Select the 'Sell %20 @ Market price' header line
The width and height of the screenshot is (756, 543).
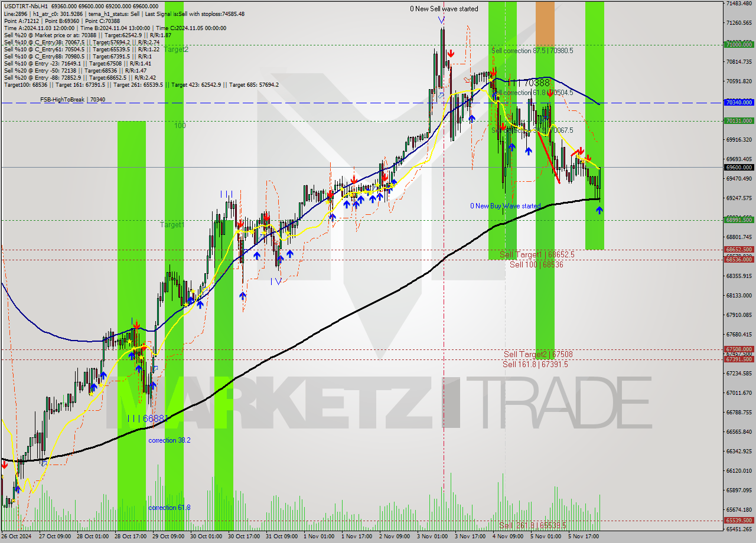coord(87,35)
